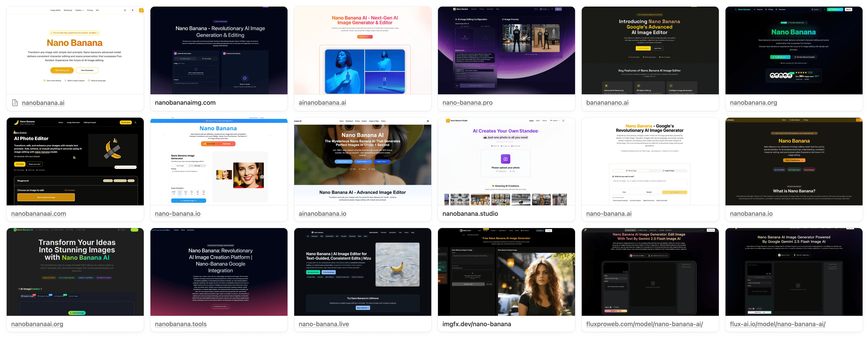The width and height of the screenshot is (868, 338).
Task: Click the document icon beside nanobanana.ai
Action: point(15,102)
